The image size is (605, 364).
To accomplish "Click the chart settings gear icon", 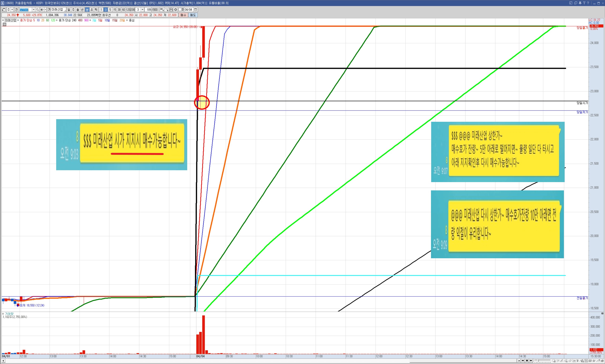I will pyautogui.click(x=176, y=10).
